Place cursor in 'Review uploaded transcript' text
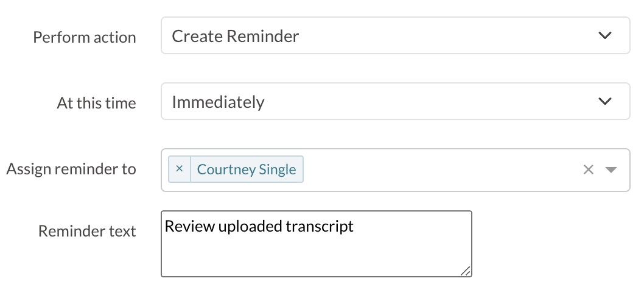 (259, 227)
